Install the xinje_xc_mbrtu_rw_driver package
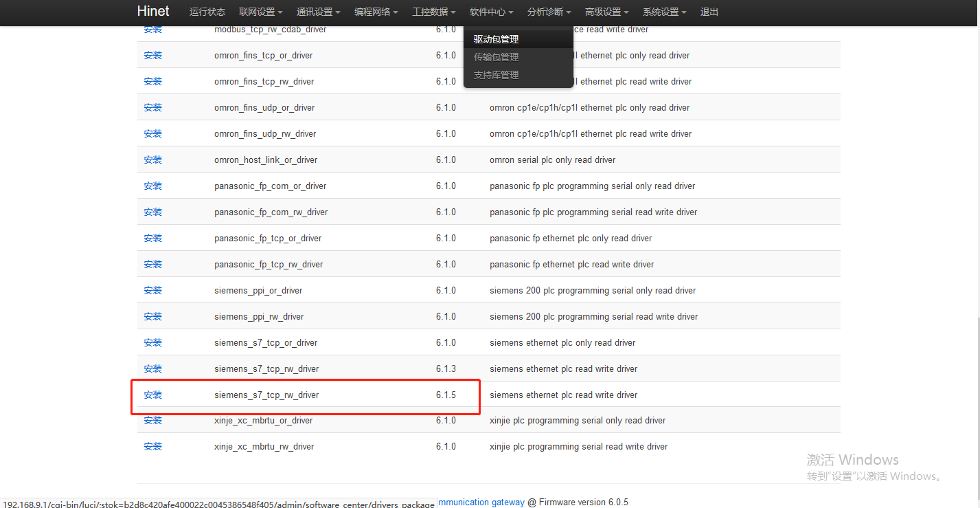 (x=152, y=446)
